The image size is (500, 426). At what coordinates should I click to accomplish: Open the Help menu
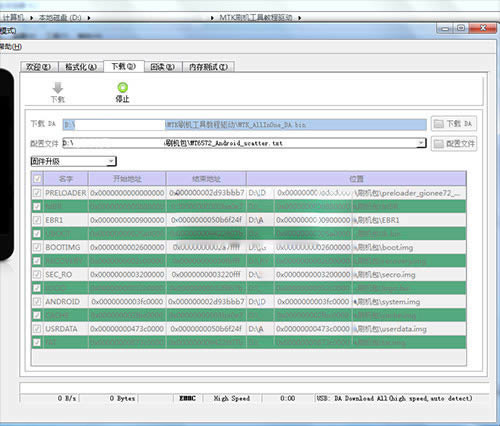[11, 47]
